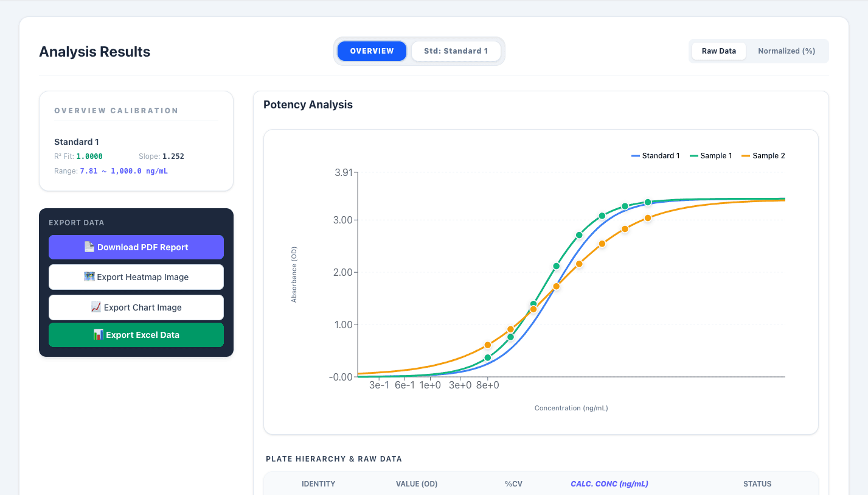Toggle Sample 1 series in chart legend
The width and height of the screenshot is (868, 495).
[x=711, y=156]
